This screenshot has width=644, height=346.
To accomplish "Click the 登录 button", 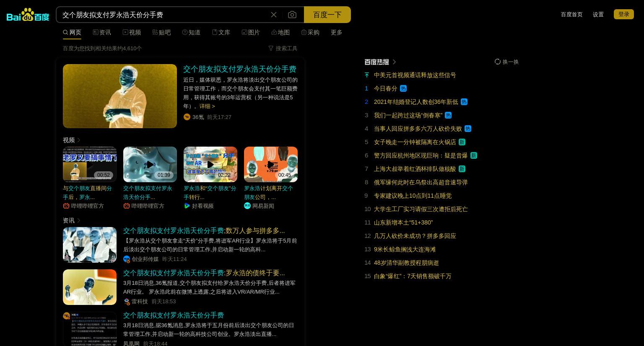I will click(624, 14).
